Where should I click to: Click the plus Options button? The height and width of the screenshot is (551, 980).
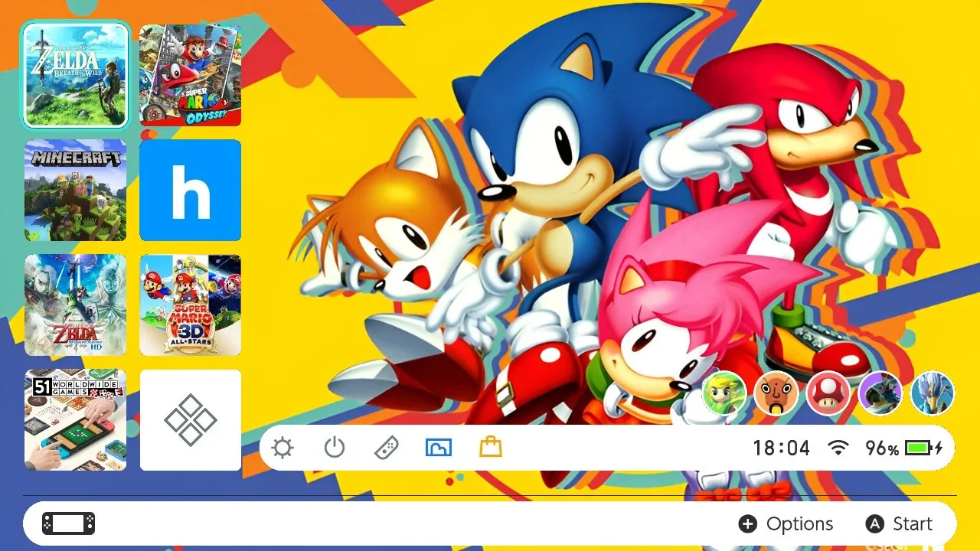pos(786,523)
